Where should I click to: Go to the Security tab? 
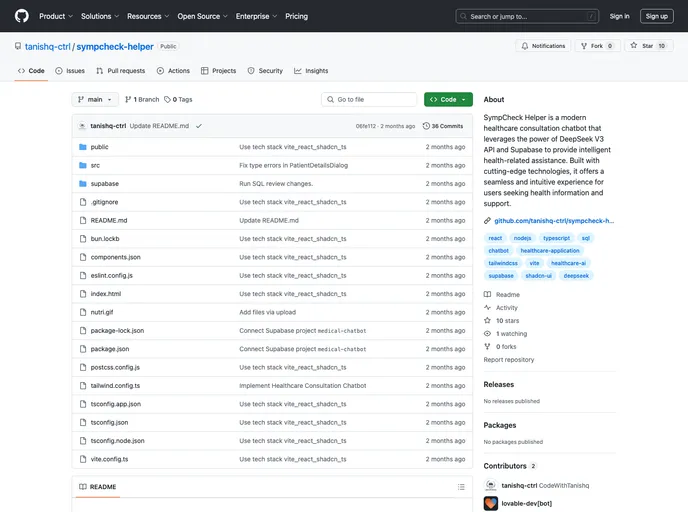tap(265, 71)
